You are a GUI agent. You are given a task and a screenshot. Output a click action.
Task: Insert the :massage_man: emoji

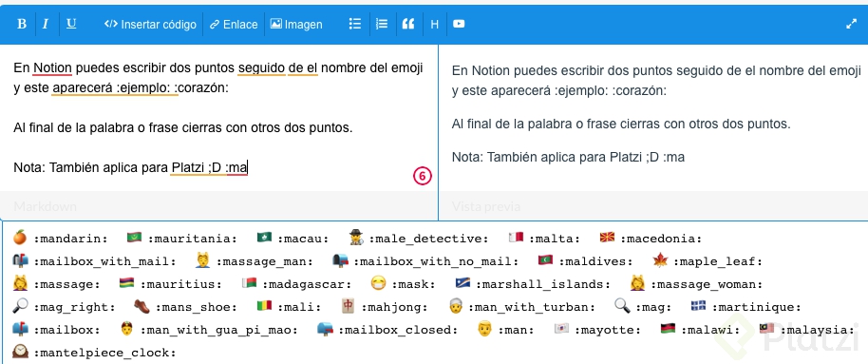(255, 261)
